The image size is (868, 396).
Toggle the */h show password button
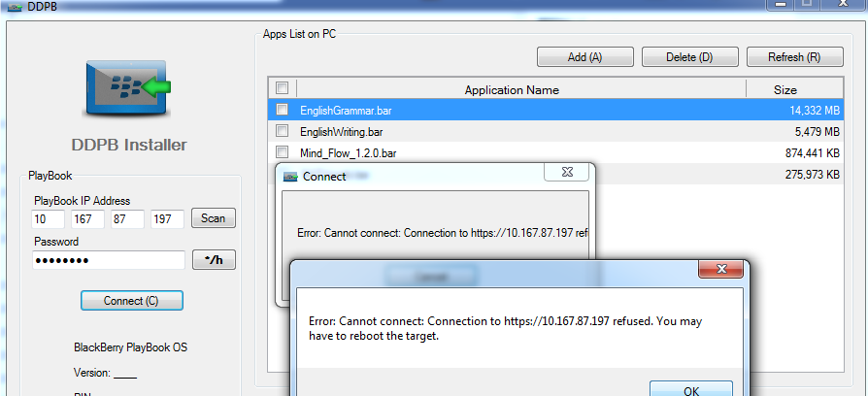tap(214, 260)
